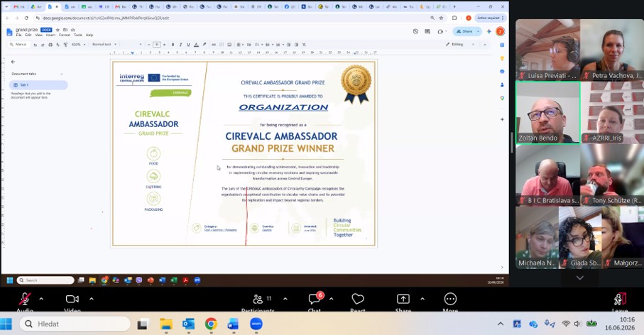This screenshot has width=644, height=335.
Task: Expand share options arrow next to Share
Action: point(422,299)
